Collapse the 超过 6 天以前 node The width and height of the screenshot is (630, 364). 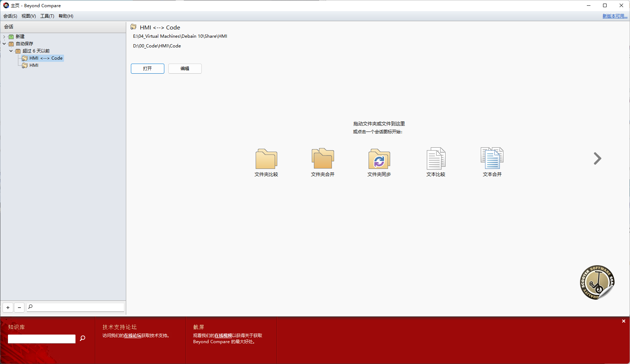pyautogui.click(x=11, y=51)
